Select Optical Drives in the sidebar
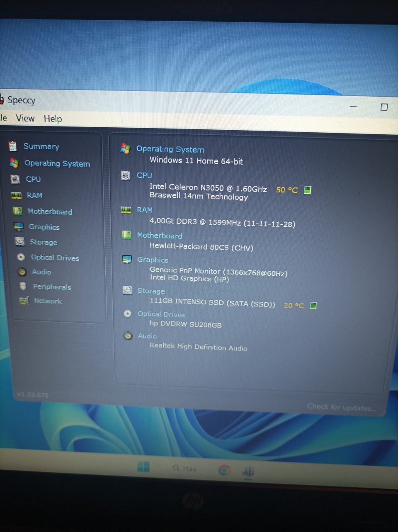The image size is (398, 532). [x=55, y=257]
